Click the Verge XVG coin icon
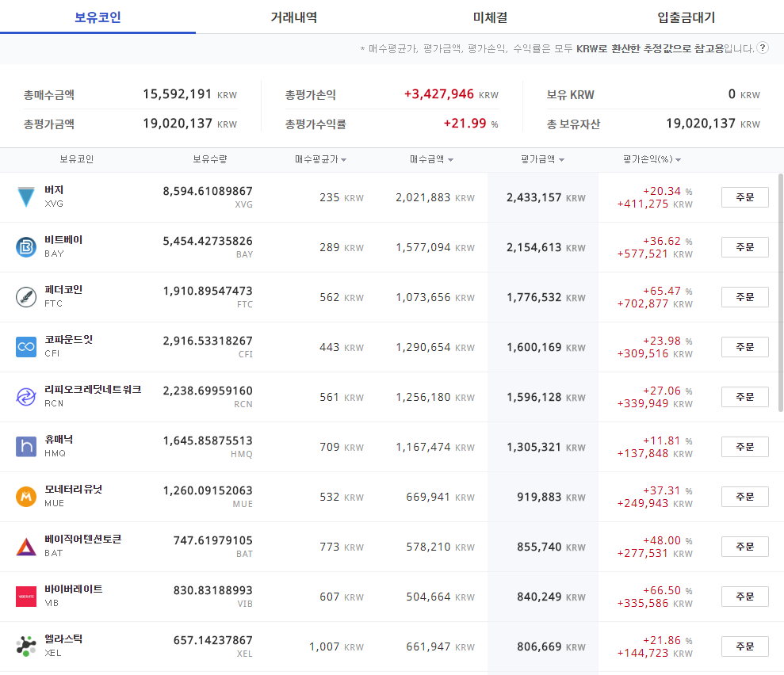This screenshot has height=675, width=784. pos(26,196)
